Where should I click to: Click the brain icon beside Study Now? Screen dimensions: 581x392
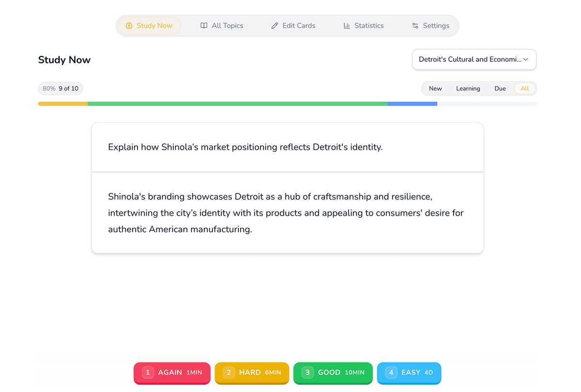point(129,26)
